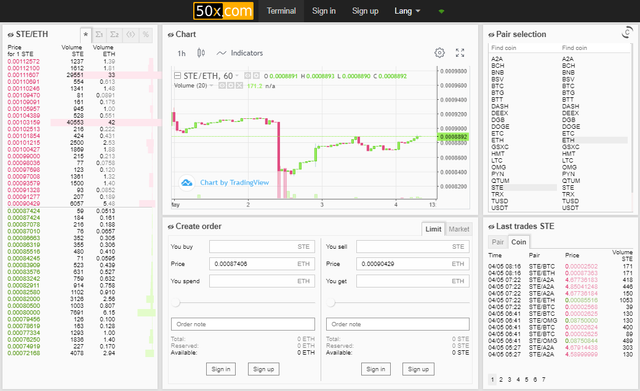Image resolution: width=640 pixels, height=391 pixels.
Task: Go to page 7 of Last trades
Action: coord(543,380)
